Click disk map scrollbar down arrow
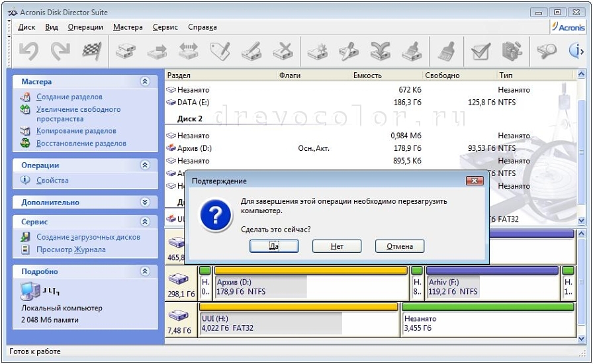593x364 pixels. coord(581,339)
